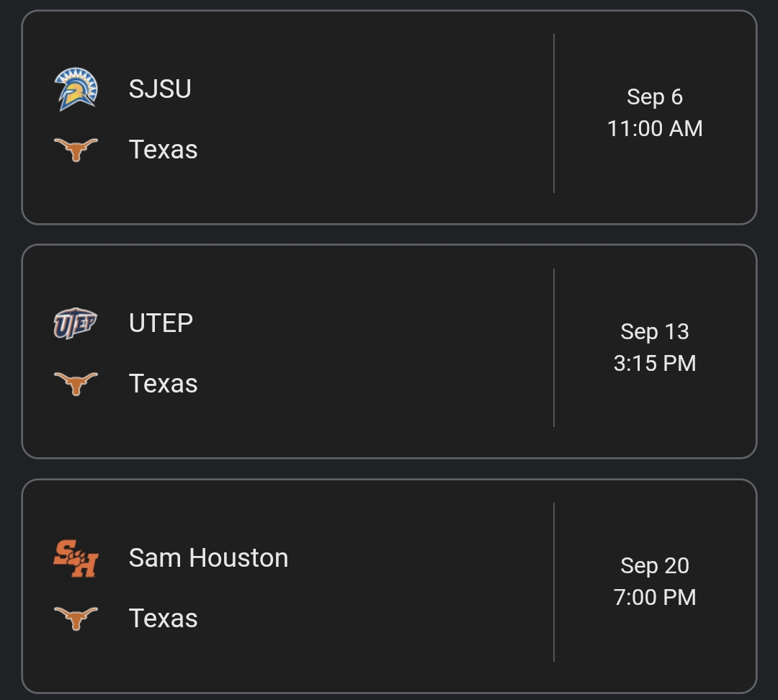The height and width of the screenshot is (700, 778).
Task: Click the 7:00 PM kickoff time
Action: point(654,598)
